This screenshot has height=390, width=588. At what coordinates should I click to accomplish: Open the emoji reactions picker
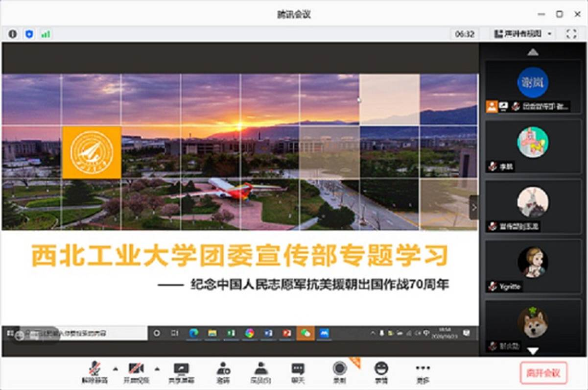pyautogui.click(x=381, y=371)
